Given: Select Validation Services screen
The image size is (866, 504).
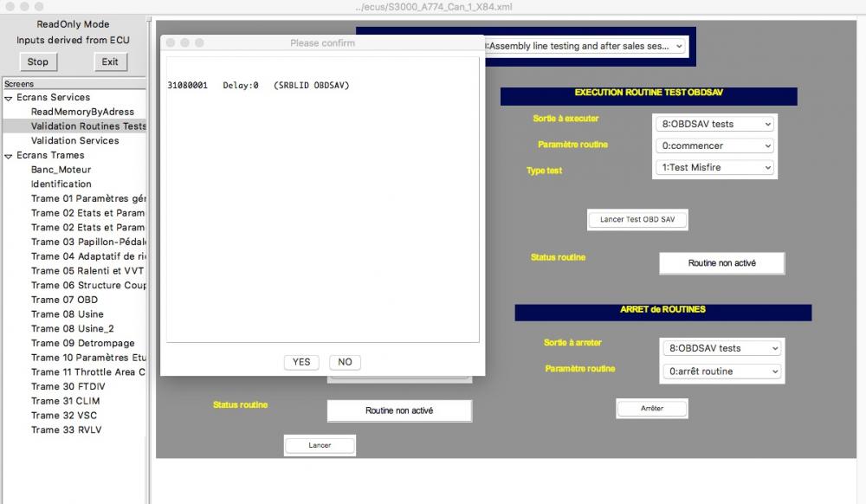Looking at the screenshot, I should (x=75, y=140).
